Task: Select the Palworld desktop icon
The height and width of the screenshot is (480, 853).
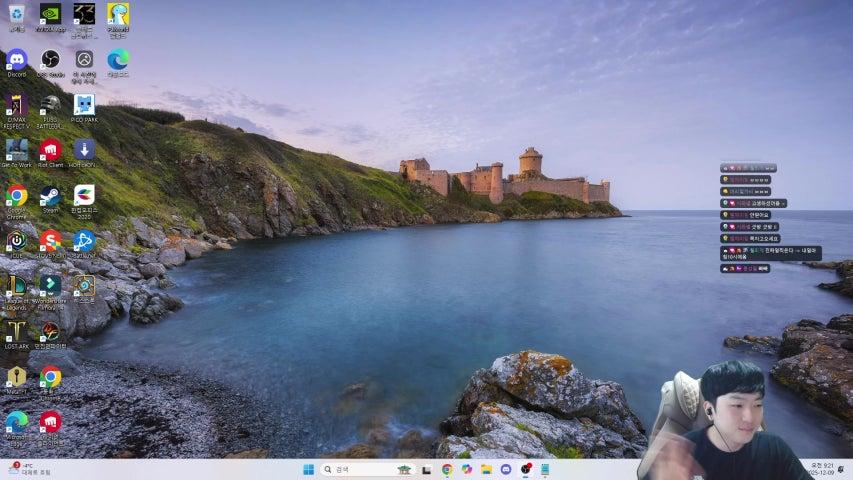Action: coord(118,14)
